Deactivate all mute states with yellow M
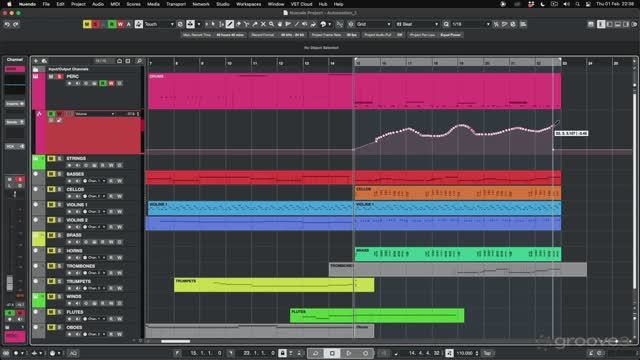The height and width of the screenshot is (360, 640). [87, 24]
